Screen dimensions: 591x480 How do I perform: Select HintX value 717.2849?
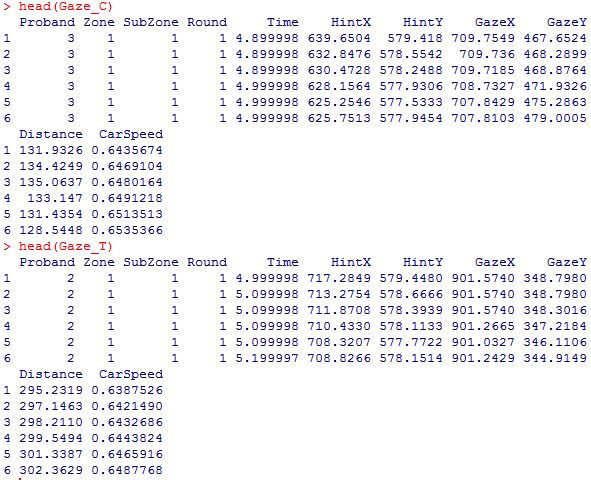tap(339, 278)
